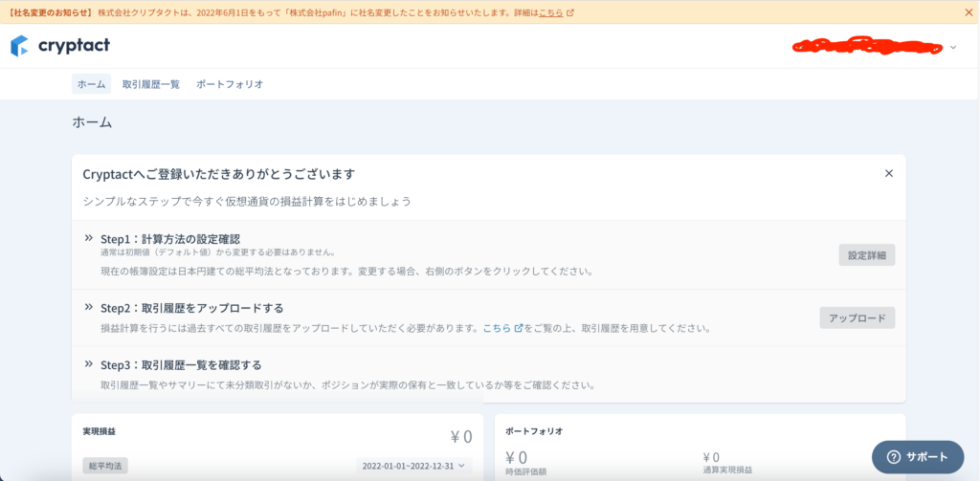Open the こちら link in Step2
980x481 pixels.
coord(498,328)
